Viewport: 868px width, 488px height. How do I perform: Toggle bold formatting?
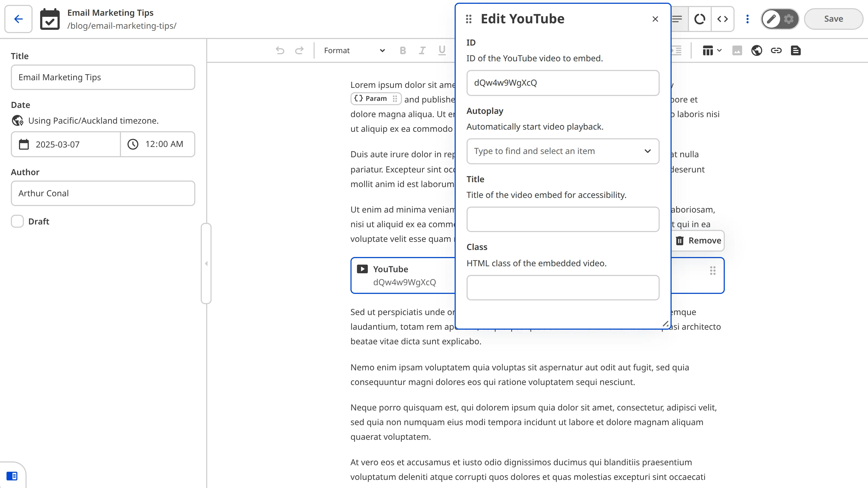pos(403,50)
